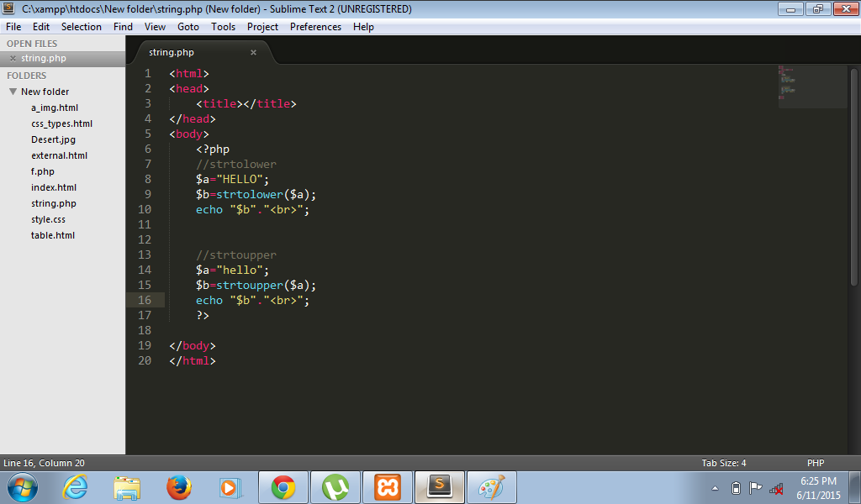861x504 pixels.
Task: Click the closing </body> tag
Action: [193, 345]
